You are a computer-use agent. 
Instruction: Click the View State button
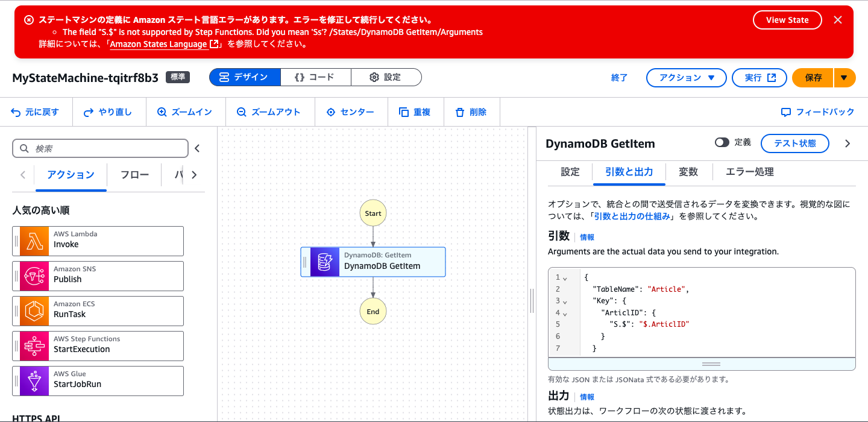787,20
